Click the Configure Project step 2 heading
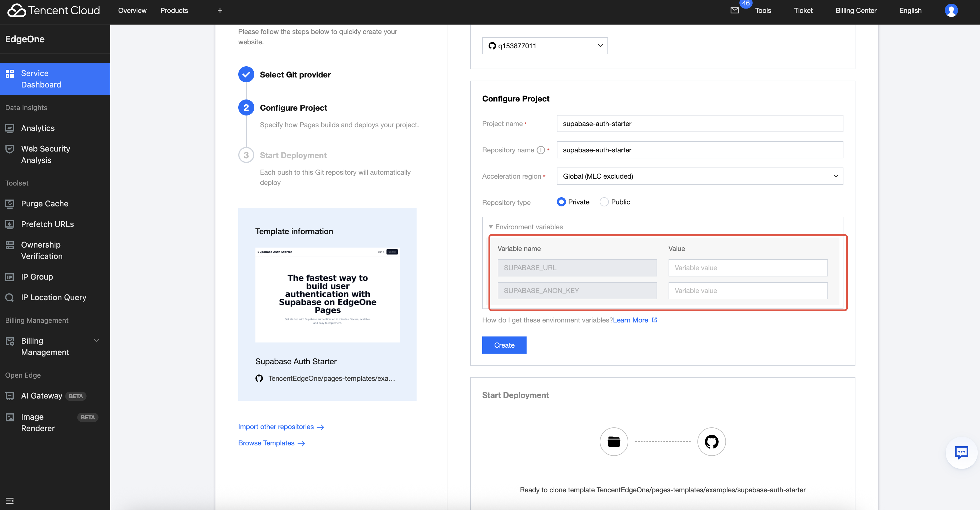This screenshot has width=980, height=510. (293, 108)
